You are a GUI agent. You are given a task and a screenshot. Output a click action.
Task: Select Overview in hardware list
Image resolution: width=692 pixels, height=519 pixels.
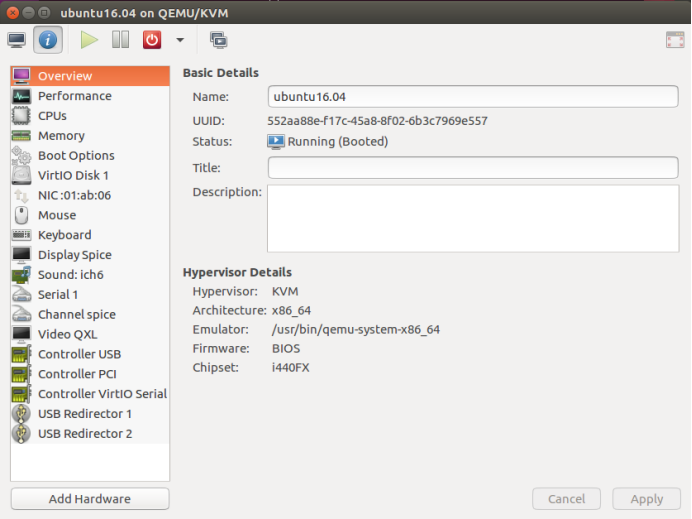tap(90, 76)
